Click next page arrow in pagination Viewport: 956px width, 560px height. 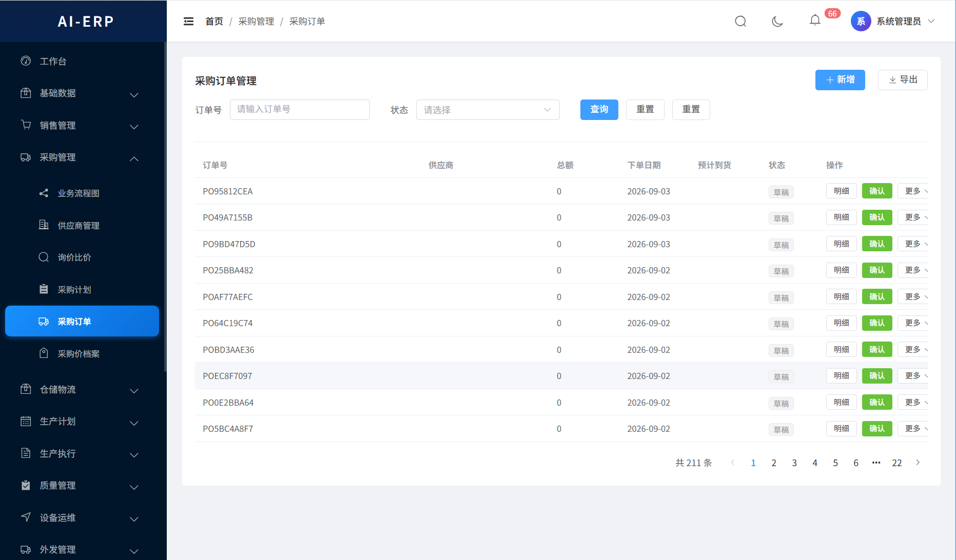(x=918, y=463)
